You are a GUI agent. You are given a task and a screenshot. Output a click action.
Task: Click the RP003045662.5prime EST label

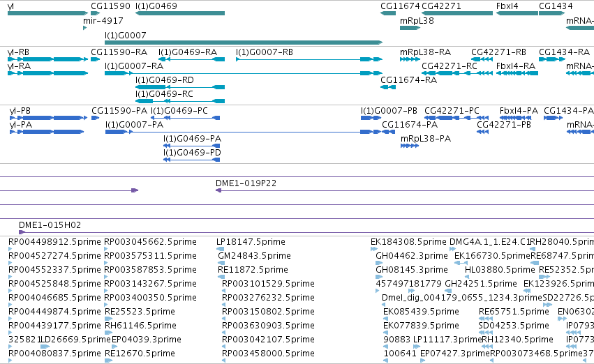click(150, 242)
